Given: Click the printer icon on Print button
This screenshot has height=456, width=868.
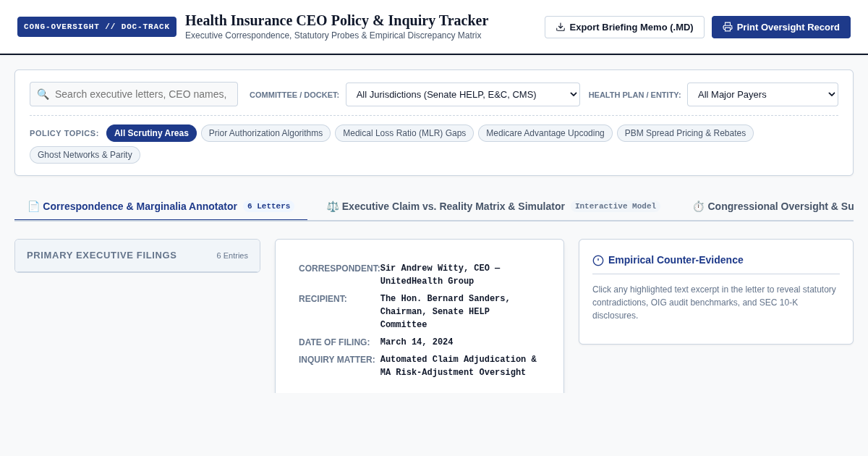Looking at the screenshot, I should (x=728, y=27).
